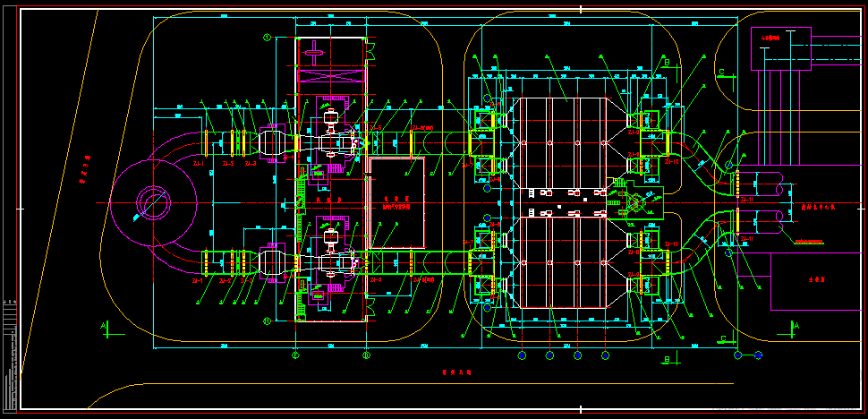This screenshot has width=868, height=419.
Task: Click the upper red ZJ-2 label
Action: 228,164
